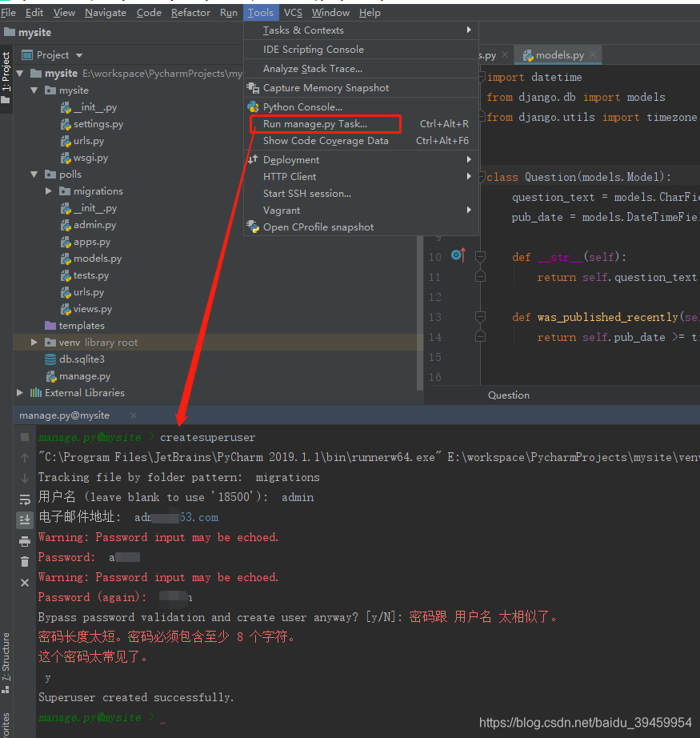Click the up arrow in console toolbar

(25, 458)
